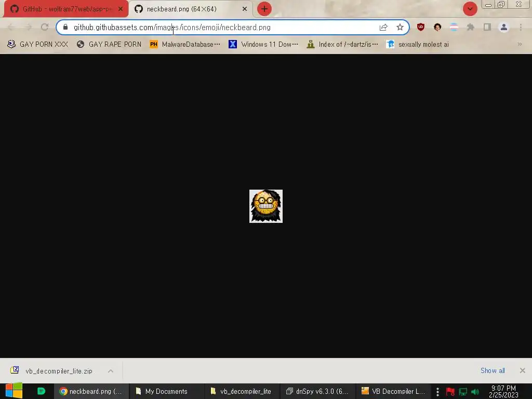Switch to vb_decompiler_lite folder in taskbar
Image resolution: width=532 pixels, height=399 pixels.
click(242, 391)
